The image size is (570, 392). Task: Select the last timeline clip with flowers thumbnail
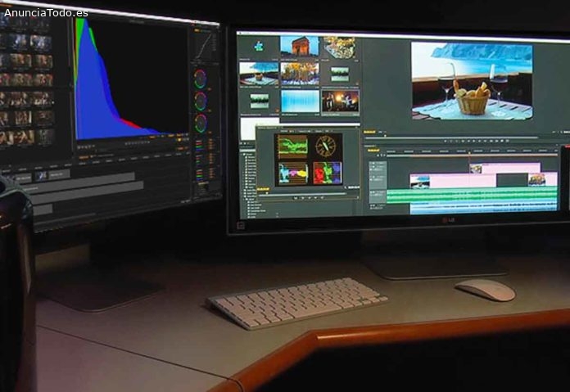click(x=542, y=179)
